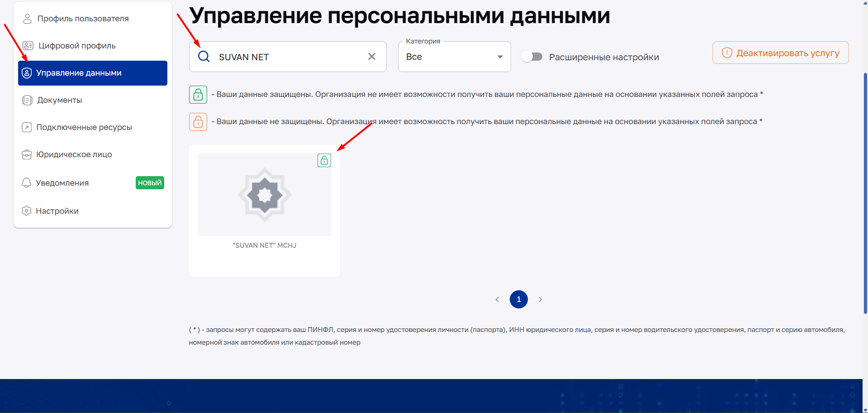The width and height of the screenshot is (868, 413).
Task: Click the Цифровой профиль ID card icon
Action: coord(28,46)
